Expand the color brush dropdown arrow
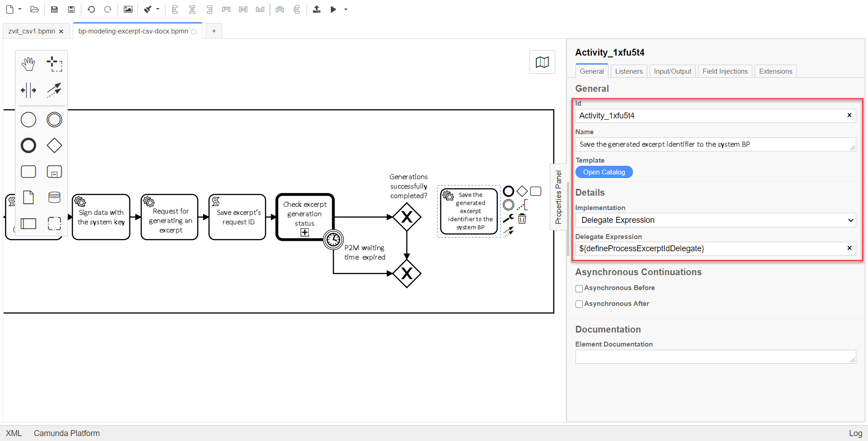Image resolution: width=868 pixels, height=441 pixels. pos(158,9)
